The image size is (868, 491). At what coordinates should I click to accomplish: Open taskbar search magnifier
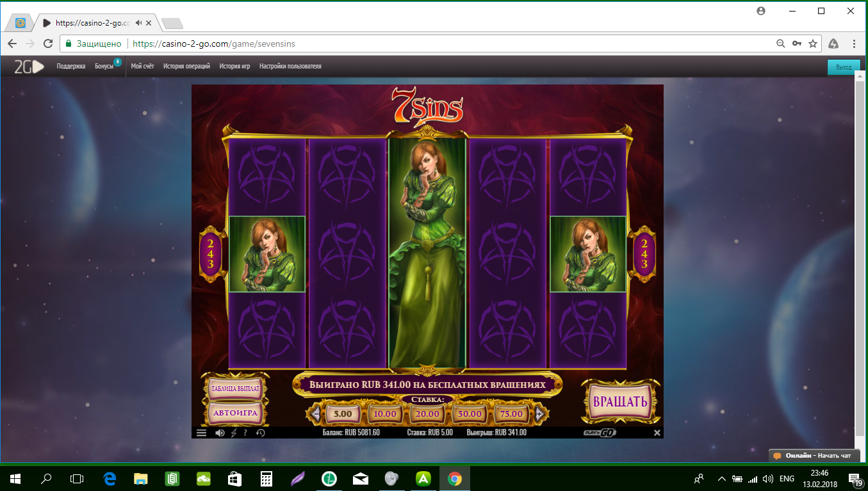[46, 478]
